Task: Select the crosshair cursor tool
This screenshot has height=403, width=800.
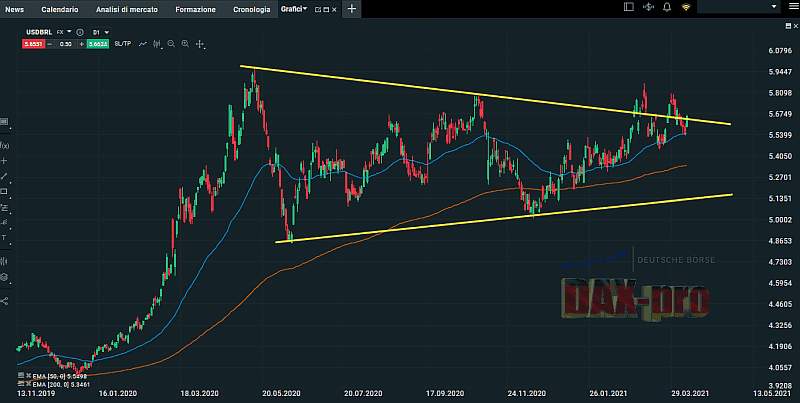Action: coord(200,44)
